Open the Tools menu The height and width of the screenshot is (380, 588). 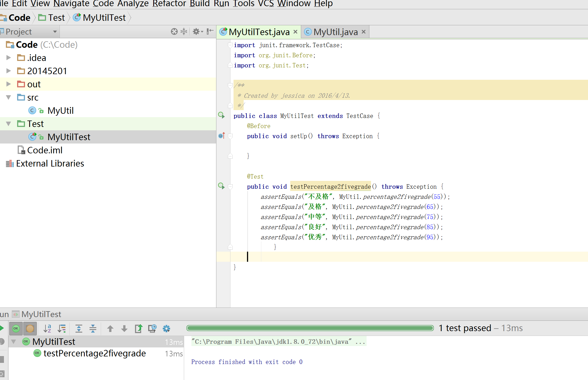[243, 4]
